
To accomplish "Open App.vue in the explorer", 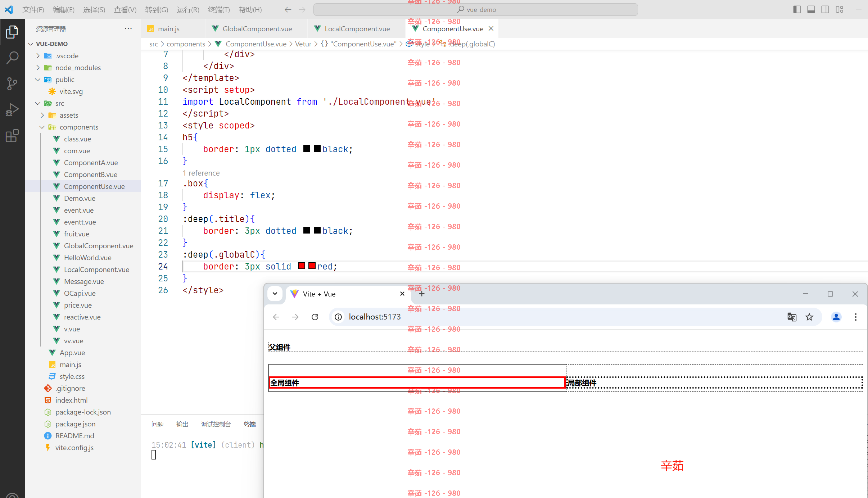I will [x=72, y=353].
